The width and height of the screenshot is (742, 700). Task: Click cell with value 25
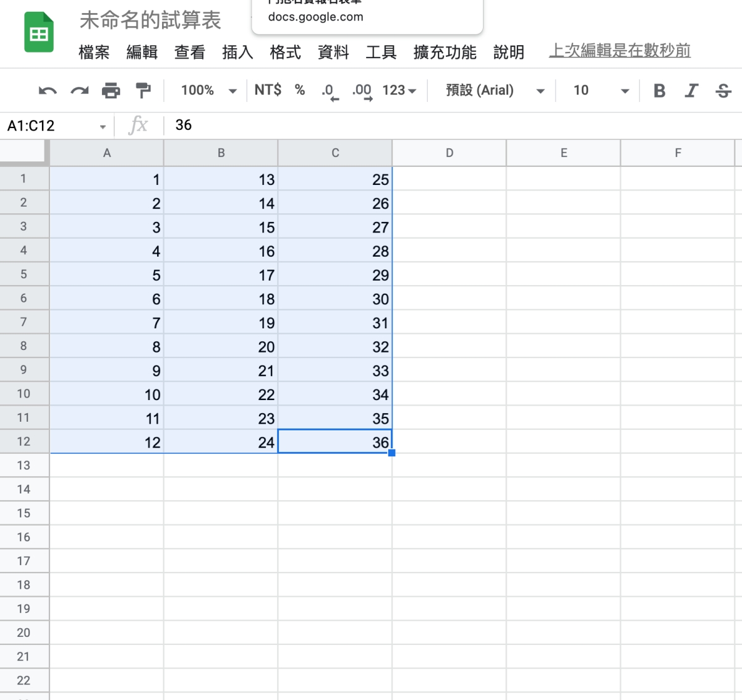coord(335,179)
